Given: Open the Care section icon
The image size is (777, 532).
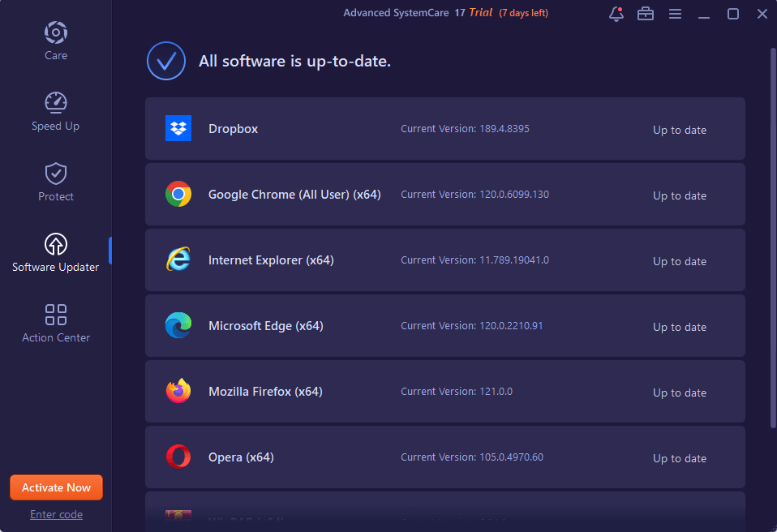Looking at the screenshot, I should pos(56,32).
